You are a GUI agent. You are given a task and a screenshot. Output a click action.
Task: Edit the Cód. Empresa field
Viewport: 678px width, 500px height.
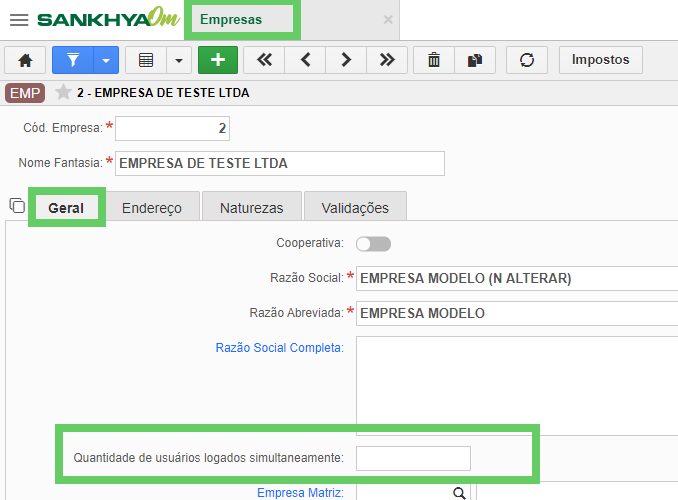(x=172, y=128)
